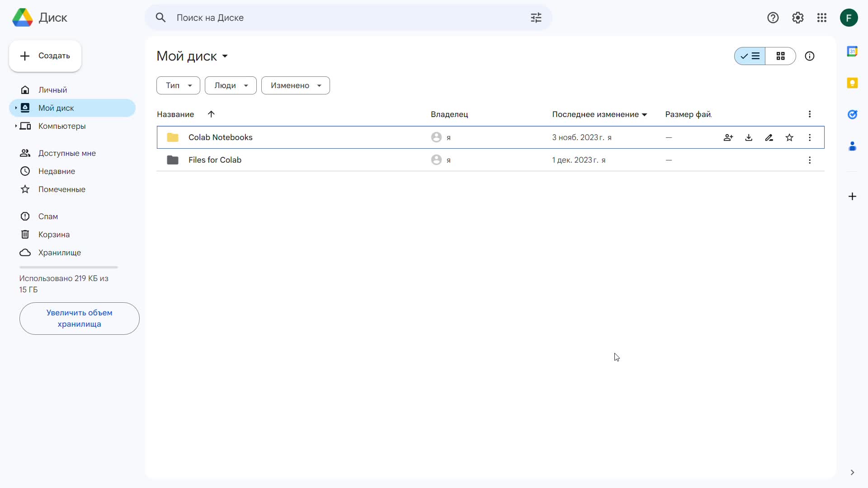Viewport: 868px width, 488px height.
Task: Click the Google Drive logo
Action: (x=22, y=18)
